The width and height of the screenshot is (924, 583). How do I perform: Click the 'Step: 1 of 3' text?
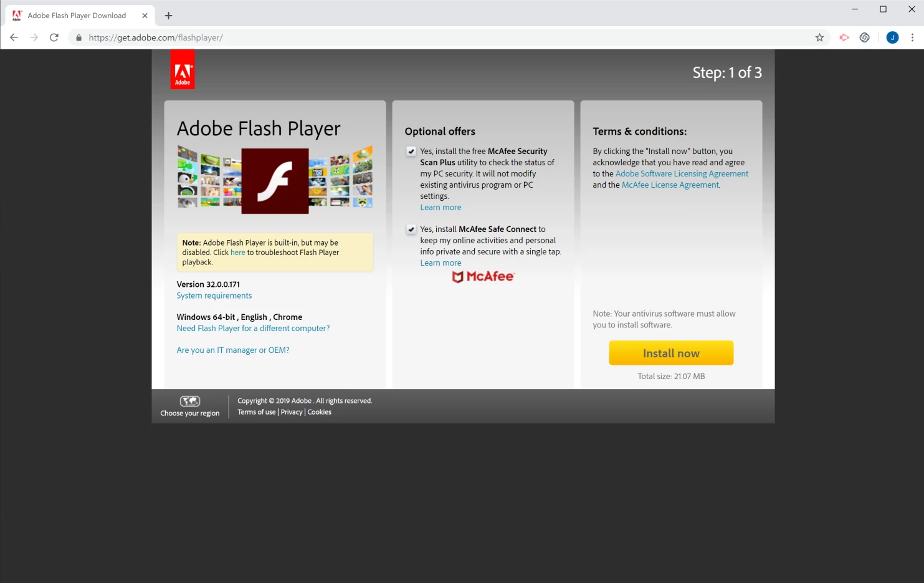coord(727,72)
